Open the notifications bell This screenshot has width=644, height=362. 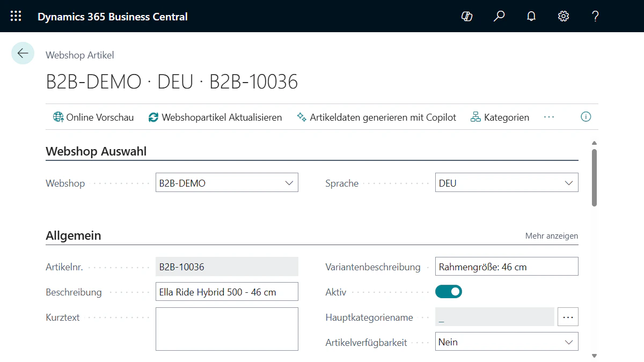coord(531,16)
